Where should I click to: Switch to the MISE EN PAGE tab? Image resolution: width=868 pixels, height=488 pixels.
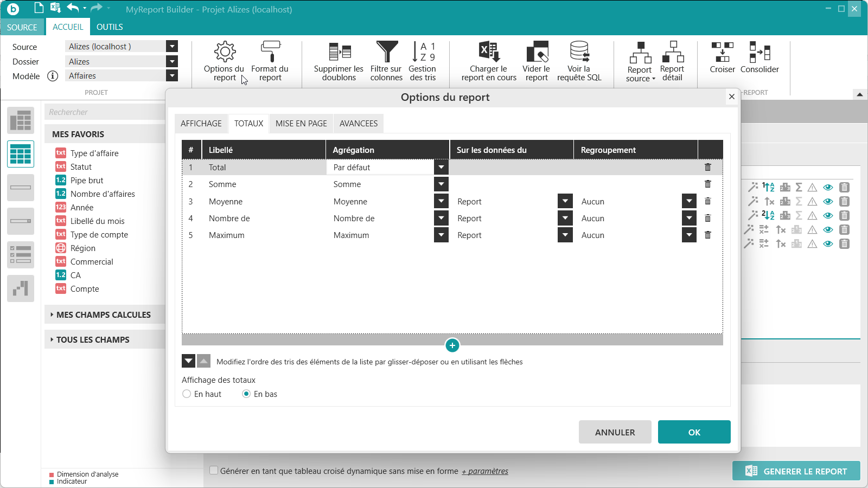pos(301,124)
